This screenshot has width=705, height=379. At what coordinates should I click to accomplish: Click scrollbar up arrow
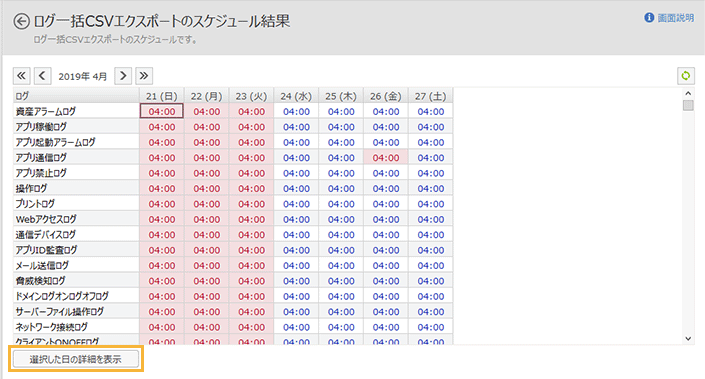(x=688, y=94)
